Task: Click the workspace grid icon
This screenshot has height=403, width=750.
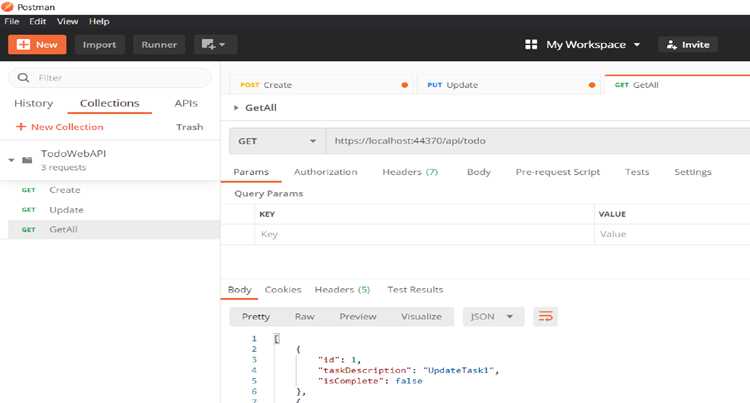Action: click(531, 44)
